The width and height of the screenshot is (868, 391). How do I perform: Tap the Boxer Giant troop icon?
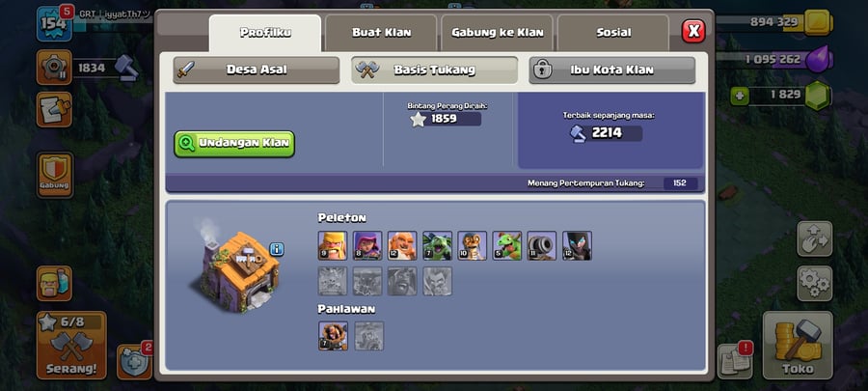click(x=402, y=245)
